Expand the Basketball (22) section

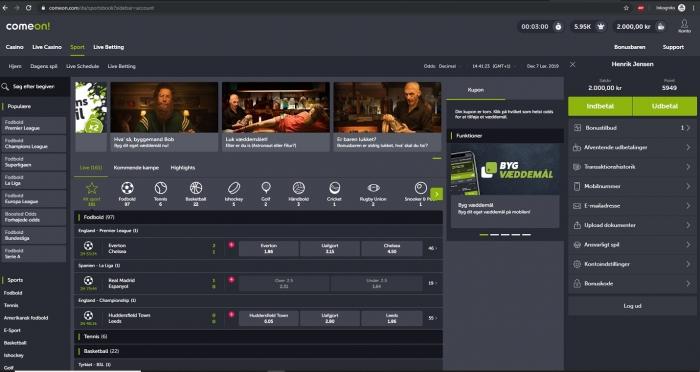[x=258, y=351]
